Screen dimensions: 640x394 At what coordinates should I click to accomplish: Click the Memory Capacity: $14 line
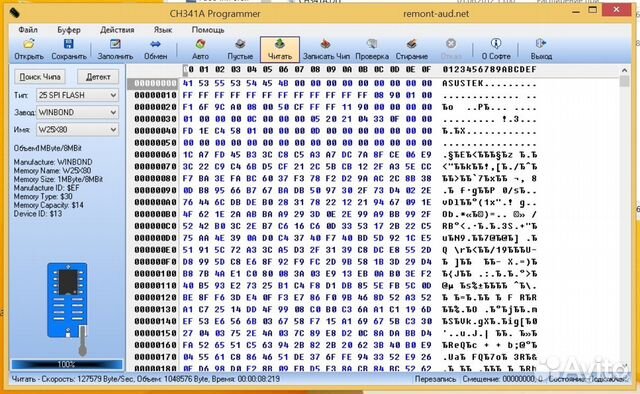click(x=49, y=205)
